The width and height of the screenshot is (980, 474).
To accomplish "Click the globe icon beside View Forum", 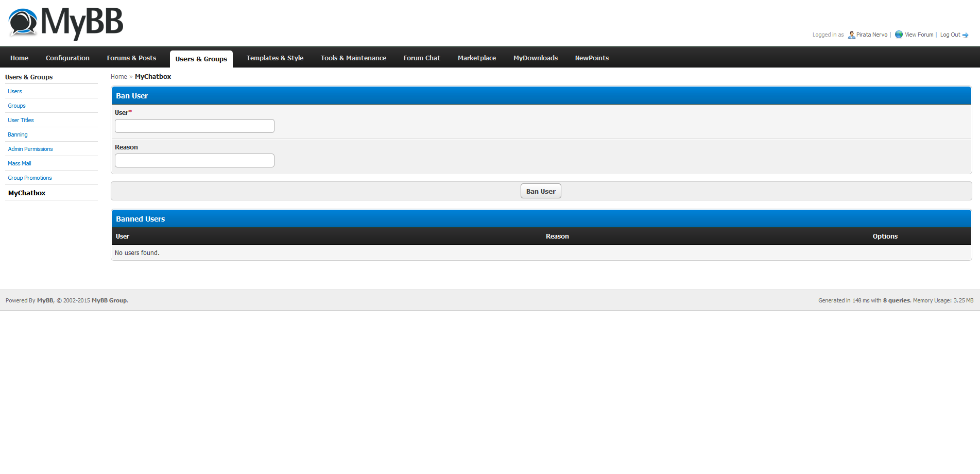I will coord(899,35).
